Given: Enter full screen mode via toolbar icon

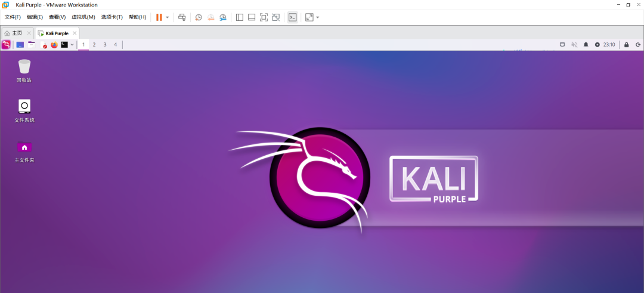Looking at the screenshot, I should coord(264,17).
